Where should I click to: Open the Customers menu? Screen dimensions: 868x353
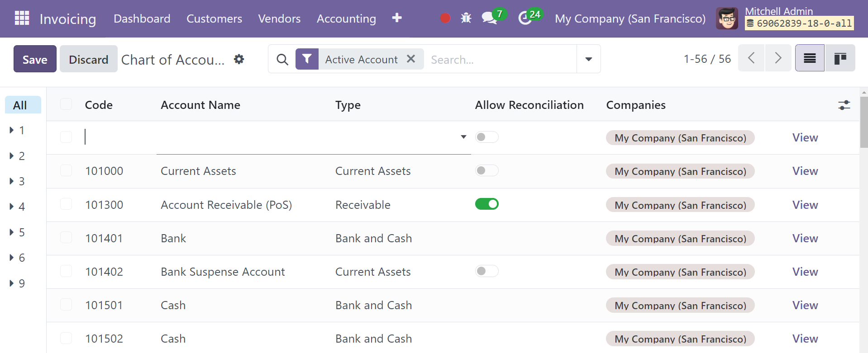pos(215,19)
